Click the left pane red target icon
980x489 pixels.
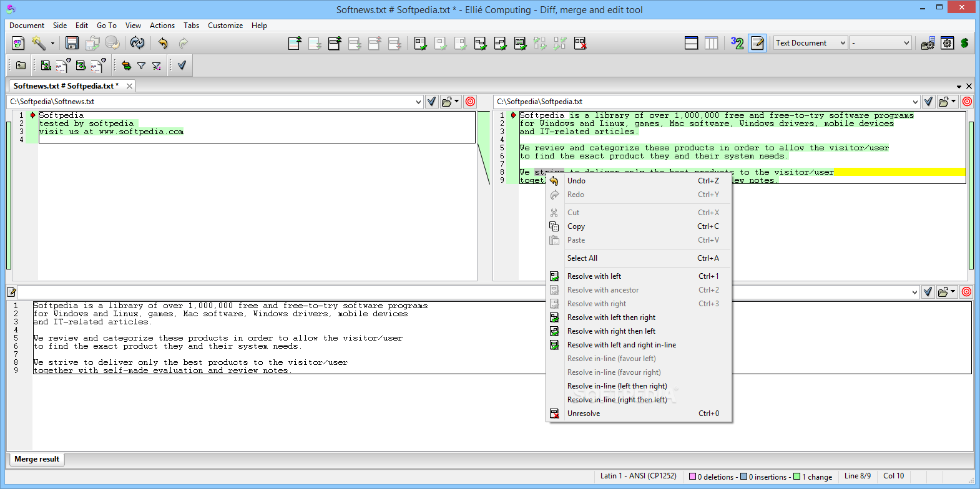[x=470, y=102]
